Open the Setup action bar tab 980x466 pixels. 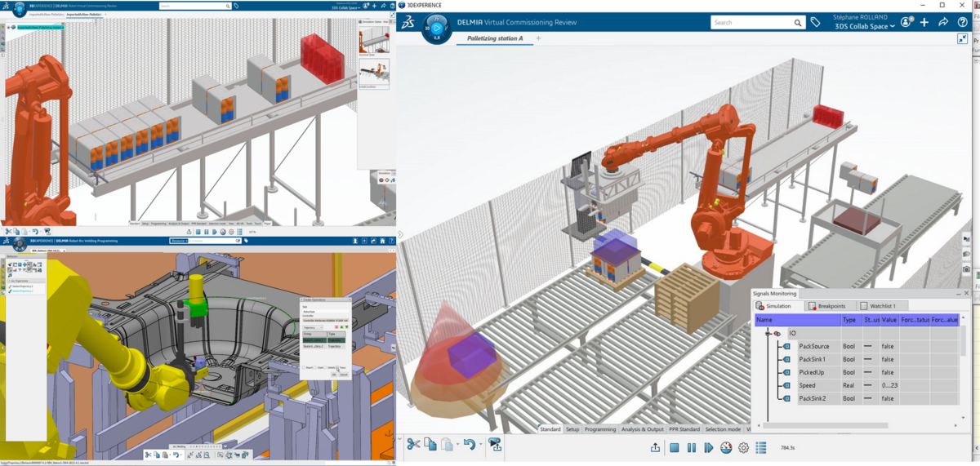[572, 429]
